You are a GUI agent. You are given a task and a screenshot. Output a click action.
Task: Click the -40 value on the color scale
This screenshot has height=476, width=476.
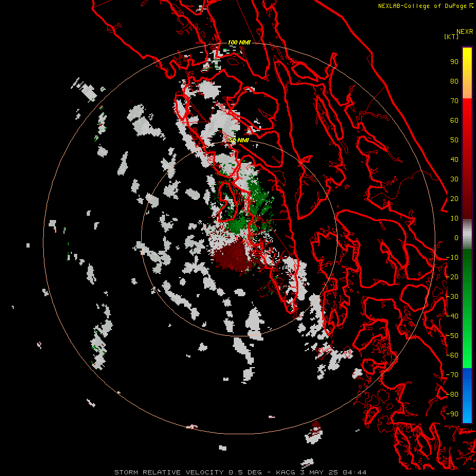[452, 316]
